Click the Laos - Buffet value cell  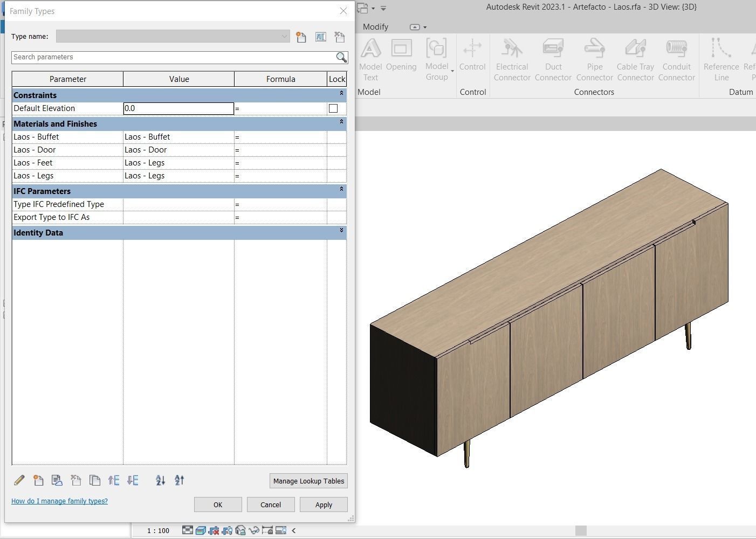[x=178, y=137]
